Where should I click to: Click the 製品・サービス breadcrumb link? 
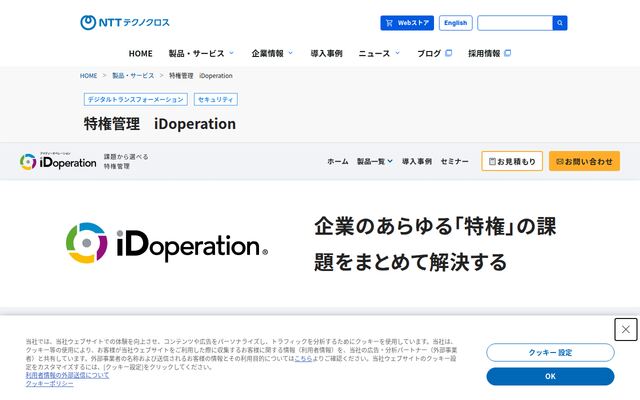point(133,76)
